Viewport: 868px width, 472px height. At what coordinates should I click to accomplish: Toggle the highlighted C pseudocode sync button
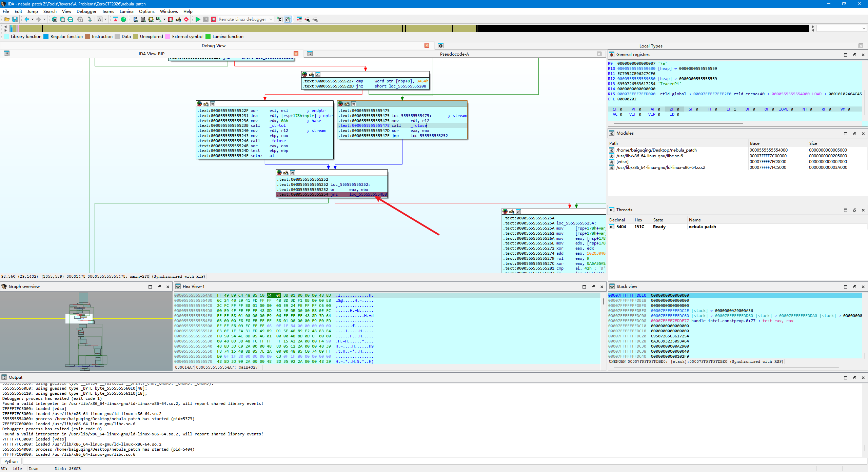288,19
